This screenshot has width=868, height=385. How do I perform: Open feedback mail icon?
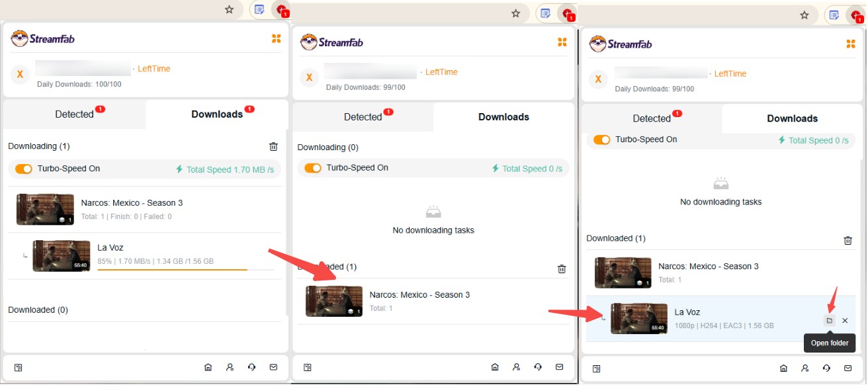tap(273, 366)
